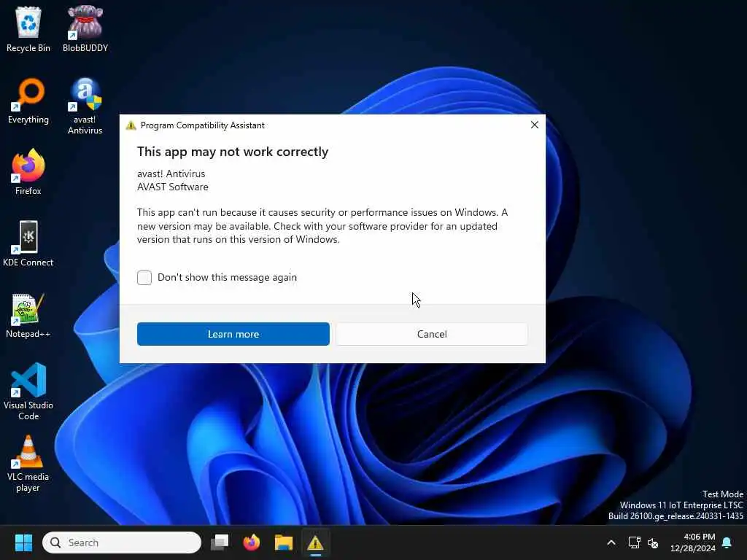Screen dimensions: 747x560
Task: Click the Program Compatibility Assistant taskbar icon
Action: [315, 542]
